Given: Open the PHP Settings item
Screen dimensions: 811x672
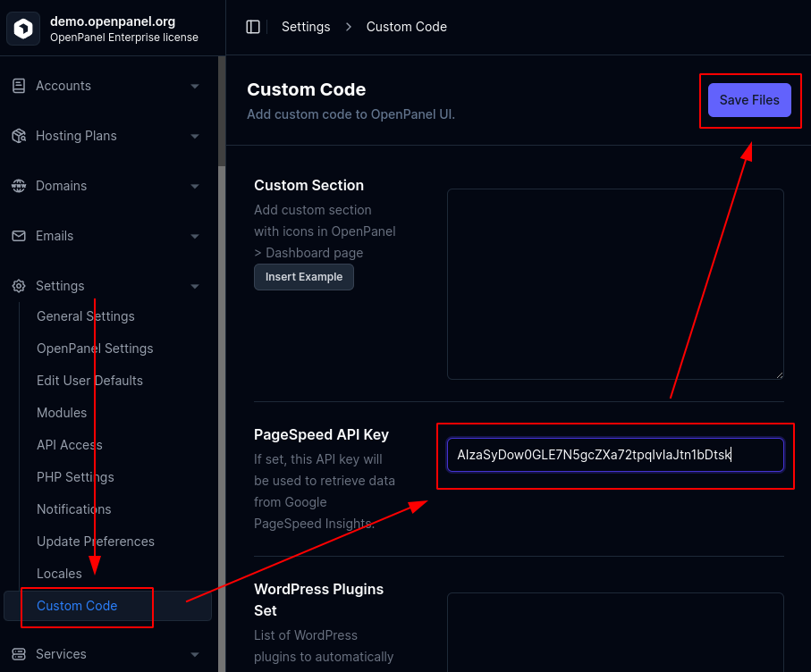Looking at the screenshot, I should (75, 477).
